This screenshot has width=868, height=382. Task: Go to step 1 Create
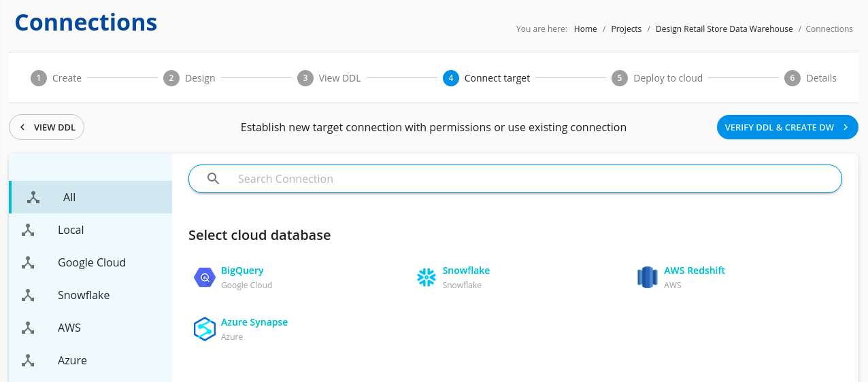click(x=56, y=78)
